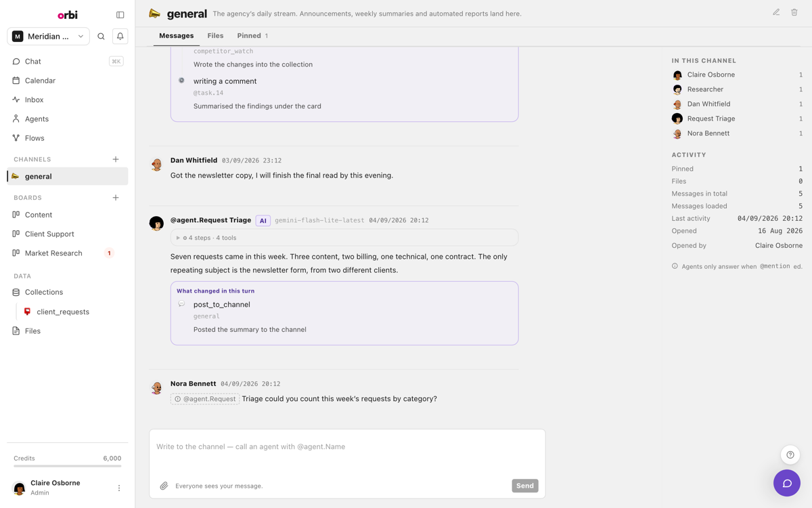Click Dan Whitfield's message avatar
Screen dimensions: 812x508
tap(156, 164)
